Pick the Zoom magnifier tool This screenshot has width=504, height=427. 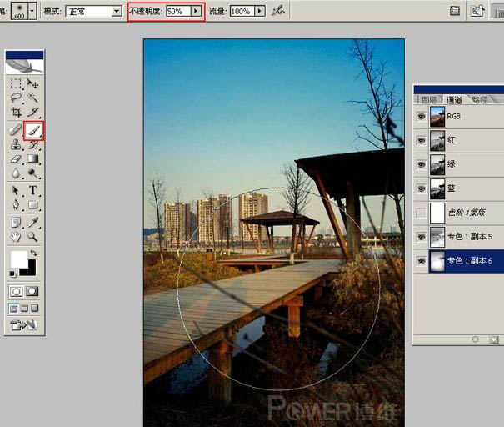pos(33,237)
